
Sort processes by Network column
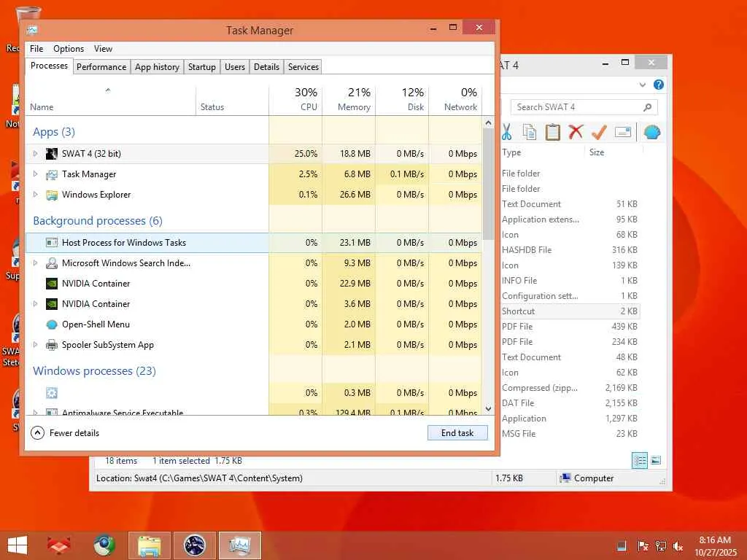coord(455,99)
